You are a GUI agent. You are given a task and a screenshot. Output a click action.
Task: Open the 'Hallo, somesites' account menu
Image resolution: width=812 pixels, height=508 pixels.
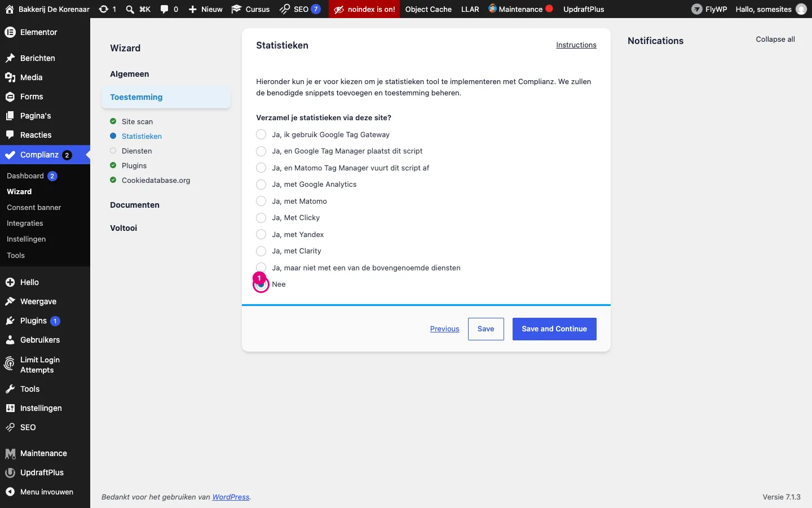771,9
